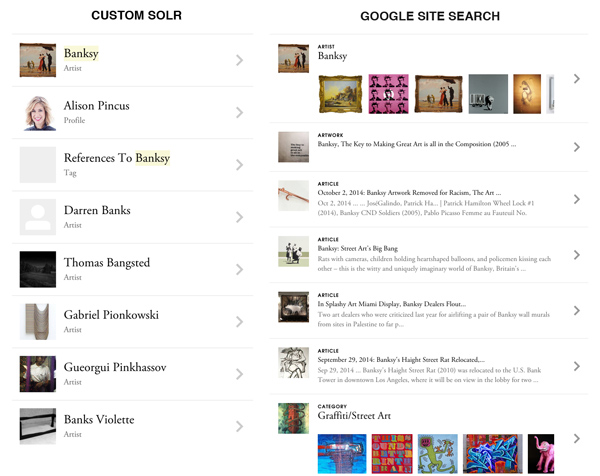Viewport: 600px width, 476px height.
Task: Open the blue graffiti lettering thumbnail
Action: click(x=492, y=454)
